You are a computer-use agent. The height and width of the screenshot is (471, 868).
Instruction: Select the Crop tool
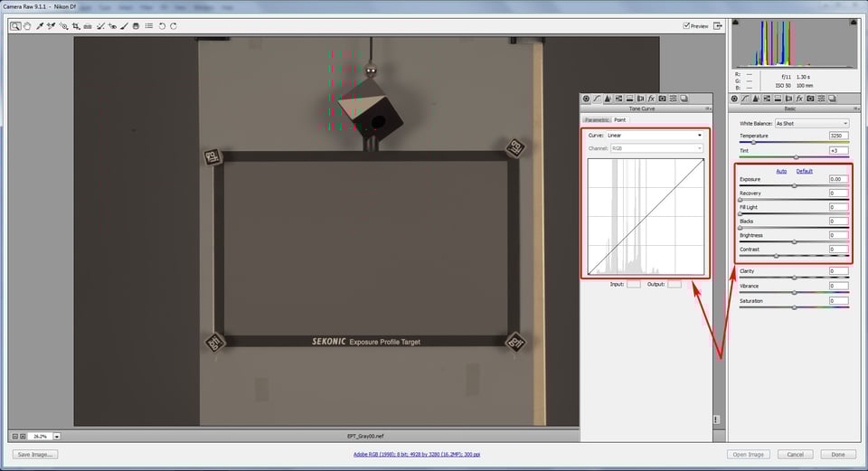coord(76,26)
